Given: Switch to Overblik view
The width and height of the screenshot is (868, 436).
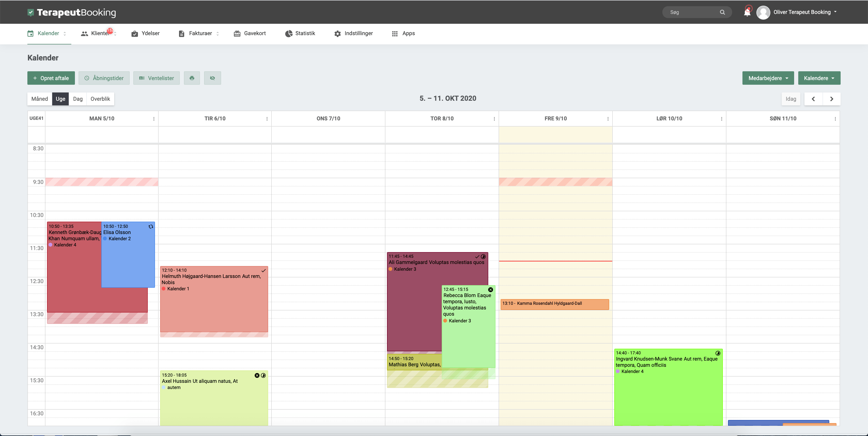Looking at the screenshot, I should click(100, 99).
